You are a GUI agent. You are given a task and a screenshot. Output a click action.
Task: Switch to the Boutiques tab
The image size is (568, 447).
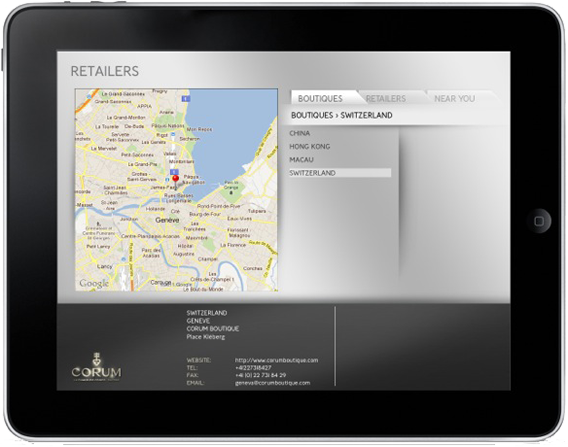(320, 99)
